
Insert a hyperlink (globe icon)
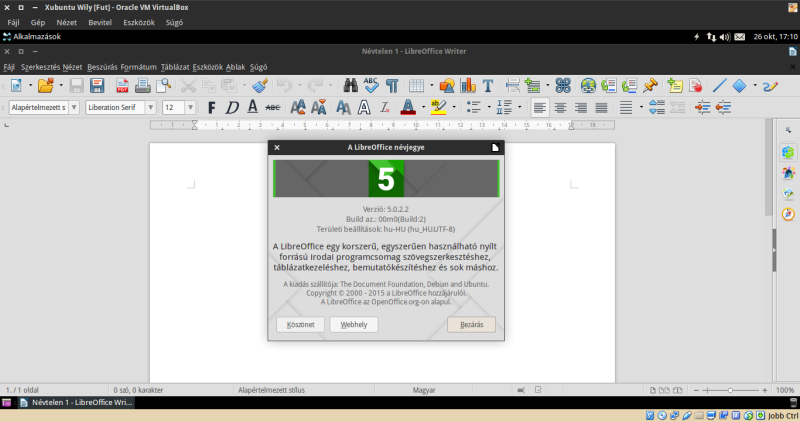[x=588, y=85]
